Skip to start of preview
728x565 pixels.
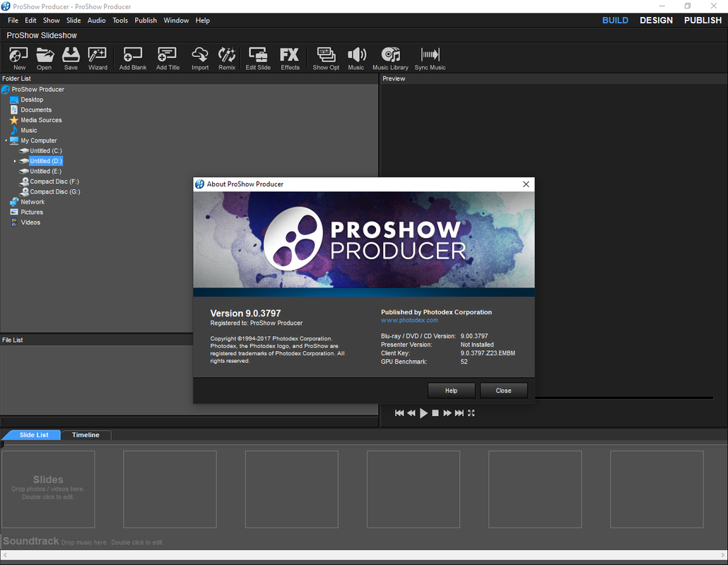pos(399,413)
